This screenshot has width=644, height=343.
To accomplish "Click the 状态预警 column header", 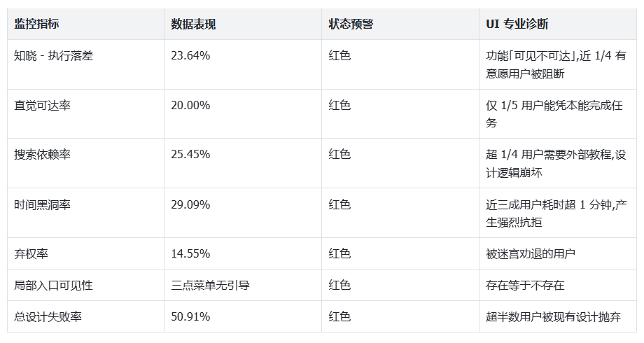I will pyautogui.click(x=351, y=24).
